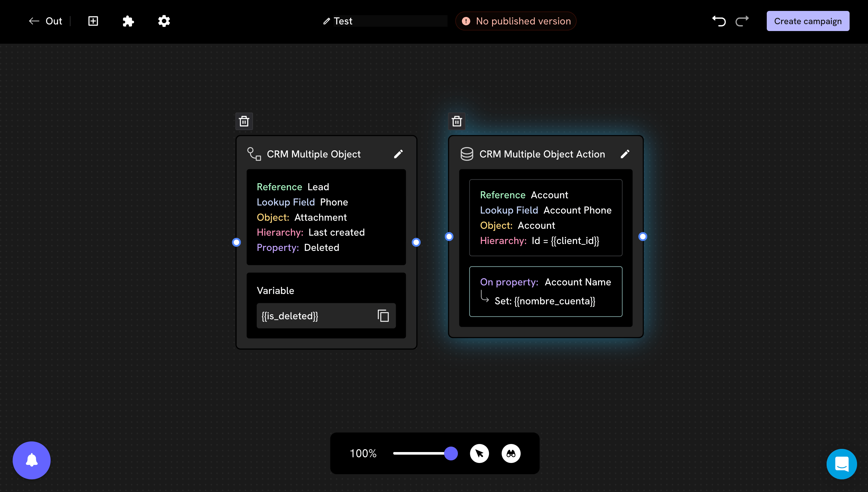The height and width of the screenshot is (492, 868).
Task: Click 'Object: Attachment' text
Action: coord(302,217)
